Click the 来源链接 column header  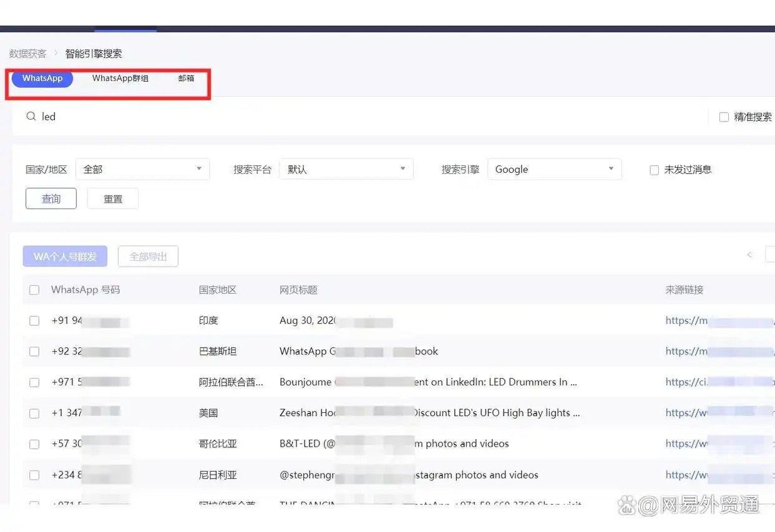685,289
